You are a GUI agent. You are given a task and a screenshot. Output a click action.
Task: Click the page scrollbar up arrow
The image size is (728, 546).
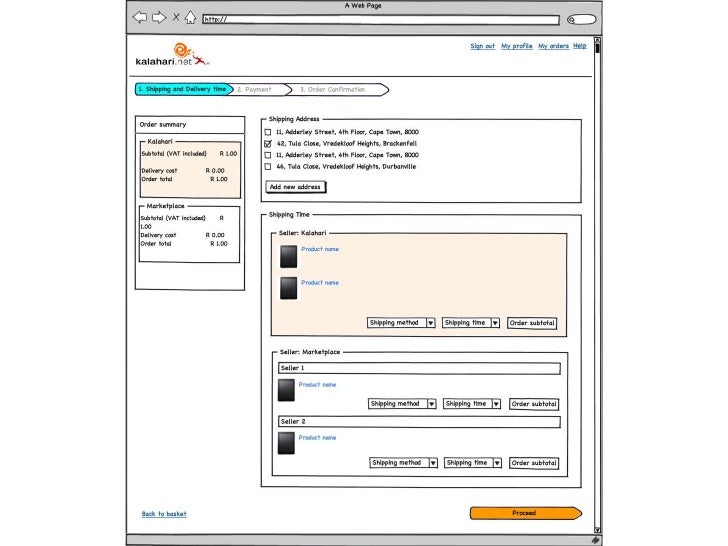tap(598, 40)
